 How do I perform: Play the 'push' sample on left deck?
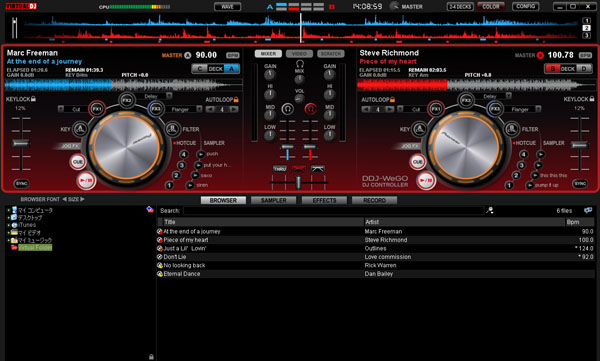(201, 154)
